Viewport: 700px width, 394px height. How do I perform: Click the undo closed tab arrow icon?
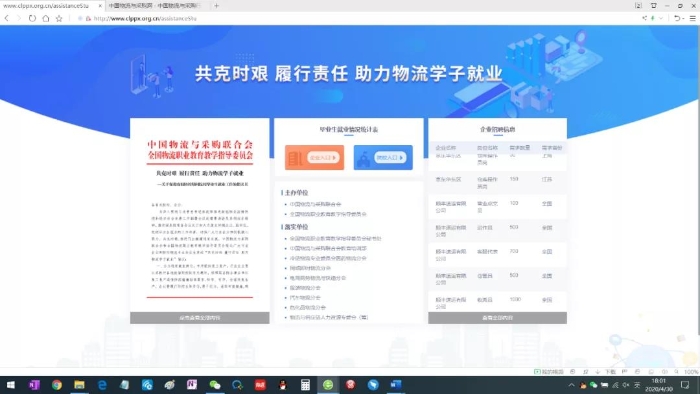[x=677, y=18]
